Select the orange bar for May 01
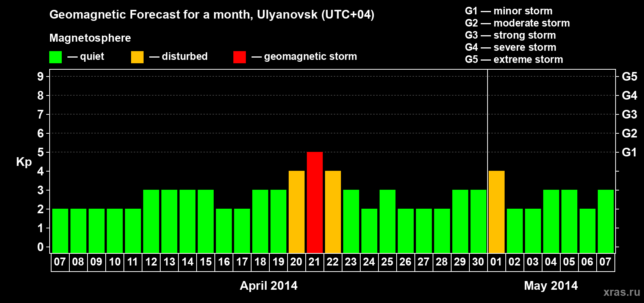The height and width of the screenshot is (303, 644). pos(497,212)
